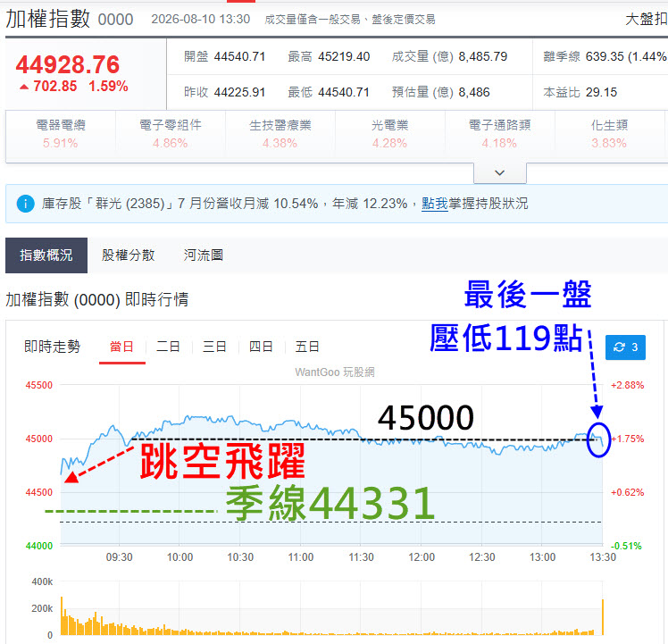Click the 最高 45219.40 value
This screenshot has height=644, width=668.
pyautogui.click(x=344, y=56)
